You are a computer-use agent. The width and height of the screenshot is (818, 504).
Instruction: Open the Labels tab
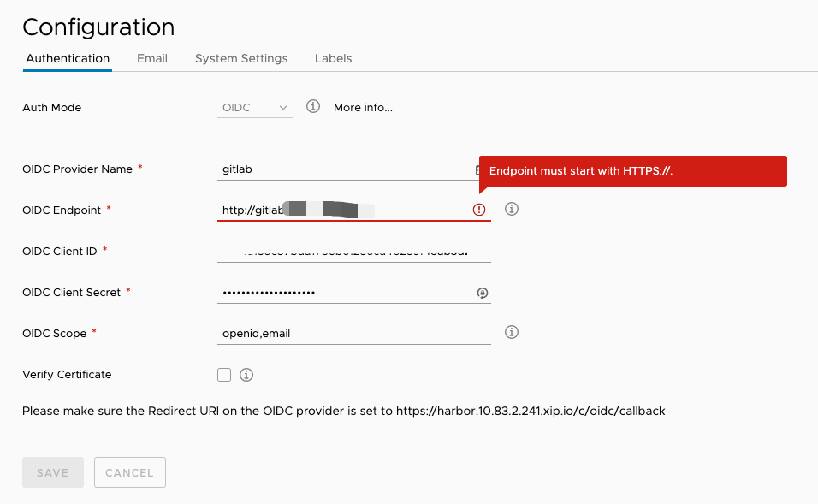(334, 58)
